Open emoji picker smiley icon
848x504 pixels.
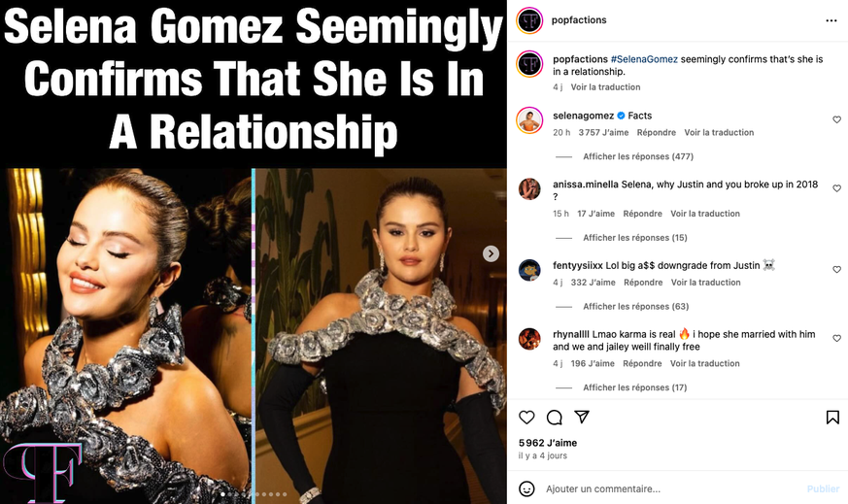pyautogui.click(x=526, y=488)
